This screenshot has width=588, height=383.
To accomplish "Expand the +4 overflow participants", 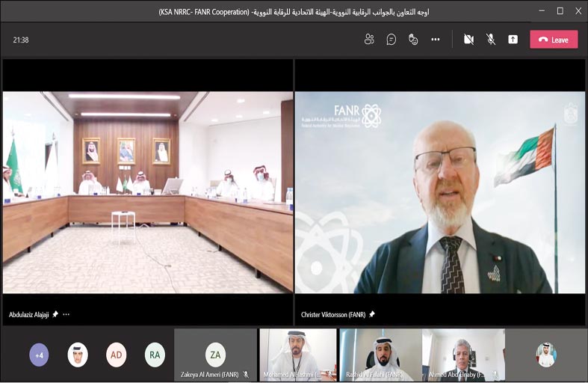I will pos(39,355).
